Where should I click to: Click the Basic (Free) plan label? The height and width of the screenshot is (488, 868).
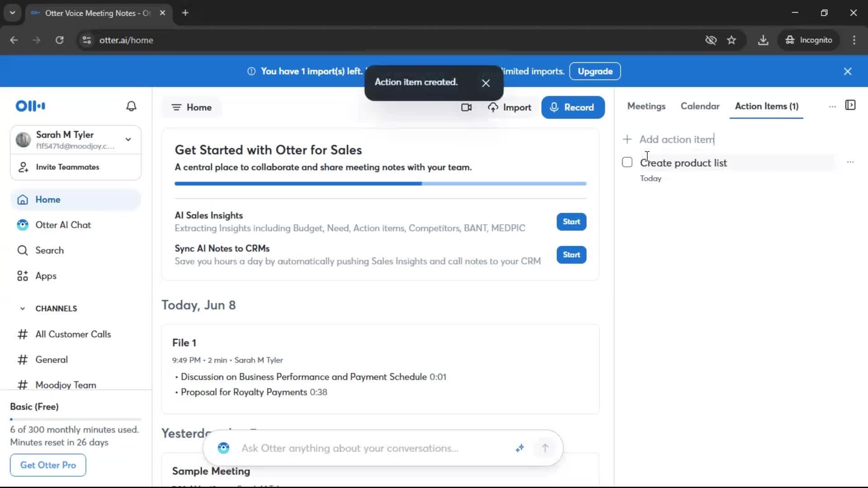coord(34,407)
